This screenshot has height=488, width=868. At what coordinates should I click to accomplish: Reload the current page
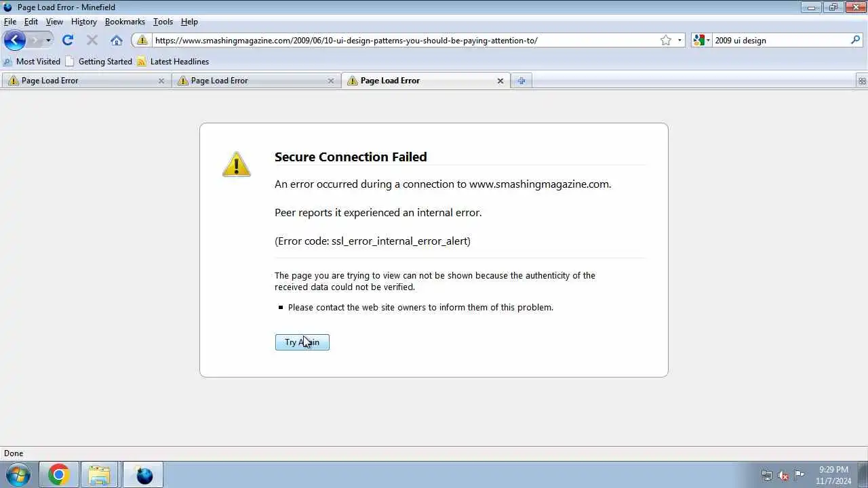point(68,40)
